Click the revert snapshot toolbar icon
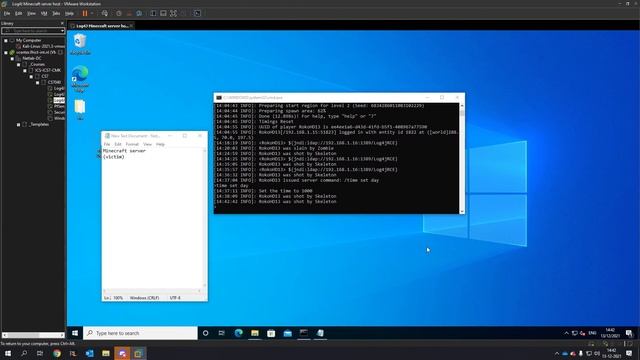 (129, 13)
